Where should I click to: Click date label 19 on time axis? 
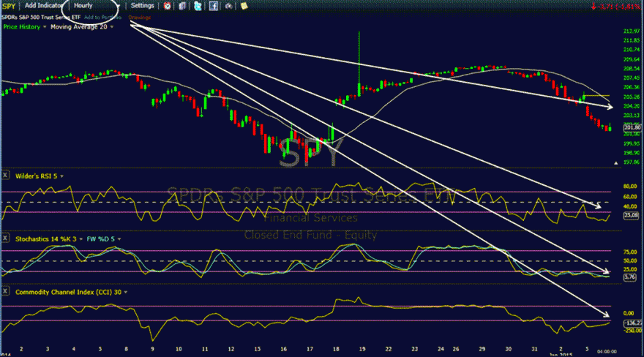click(362, 349)
